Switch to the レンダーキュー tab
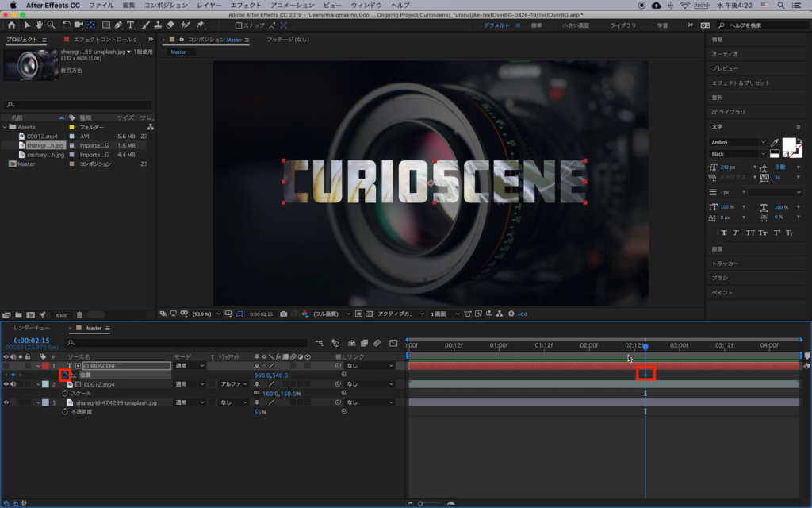Viewport: 812px width, 508px height. pyautogui.click(x=32, y=328)
